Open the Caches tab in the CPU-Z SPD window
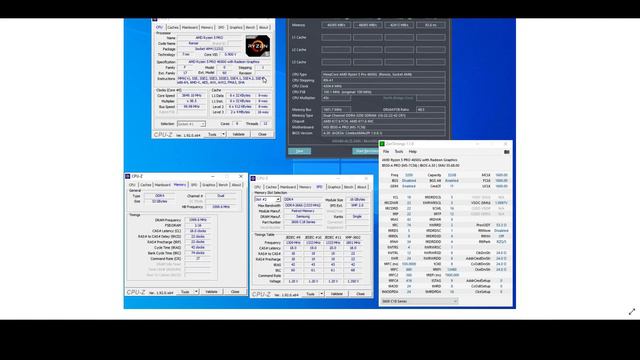Image resolution: width=640 pixels, height=360 pixels. coord(271,187)
